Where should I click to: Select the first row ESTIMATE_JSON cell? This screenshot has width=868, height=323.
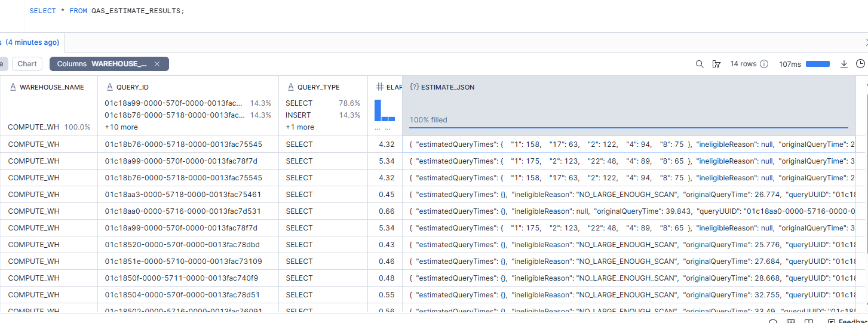click(633, 144)
